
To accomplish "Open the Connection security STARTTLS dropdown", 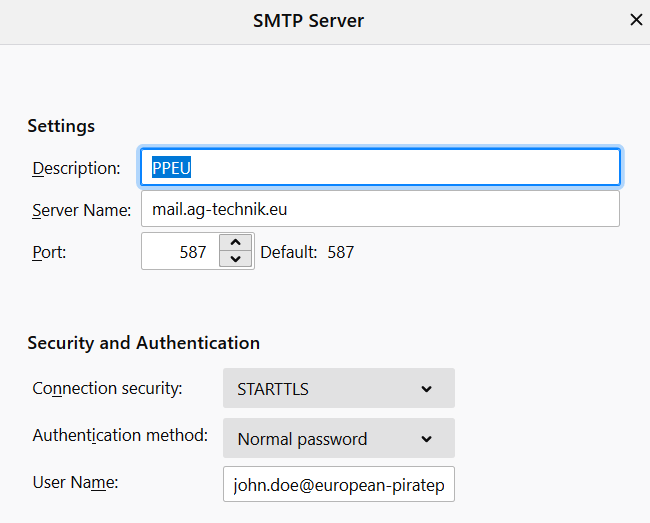I will pos(338,389).
